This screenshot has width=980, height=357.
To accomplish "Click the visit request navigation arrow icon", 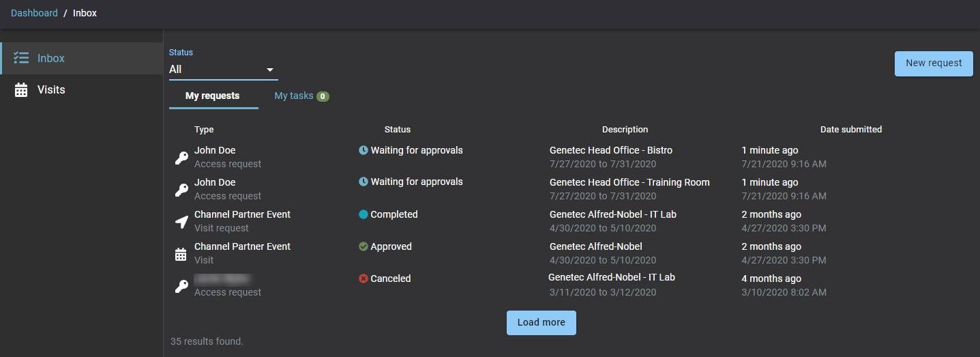I will 181,222.
